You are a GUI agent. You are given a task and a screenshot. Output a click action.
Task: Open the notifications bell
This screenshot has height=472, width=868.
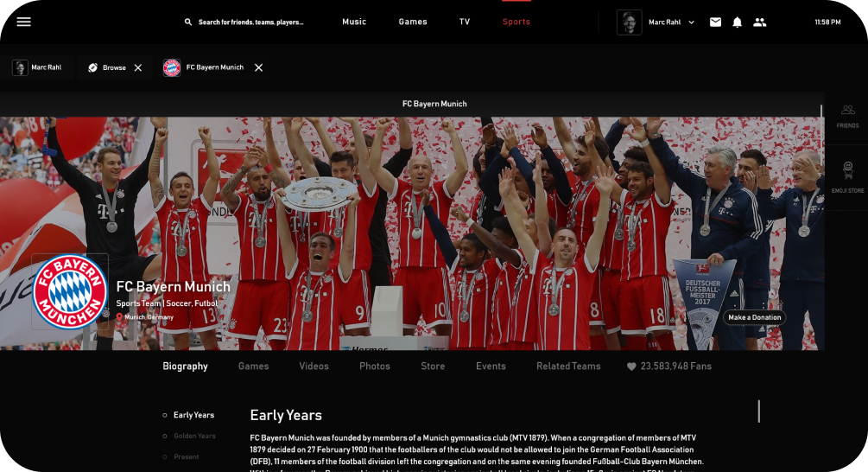pyautogui.click(x=737, y=22)
